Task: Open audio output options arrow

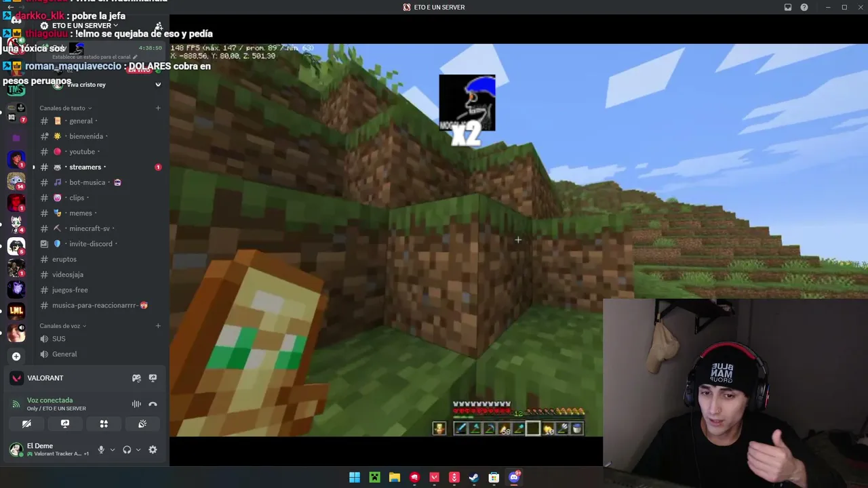Action: point(138,449)
